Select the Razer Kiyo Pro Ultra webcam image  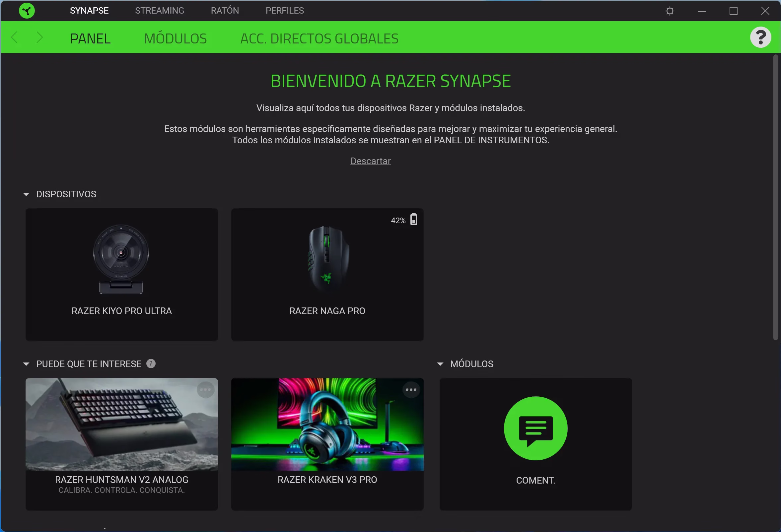(x=121, y=259)
